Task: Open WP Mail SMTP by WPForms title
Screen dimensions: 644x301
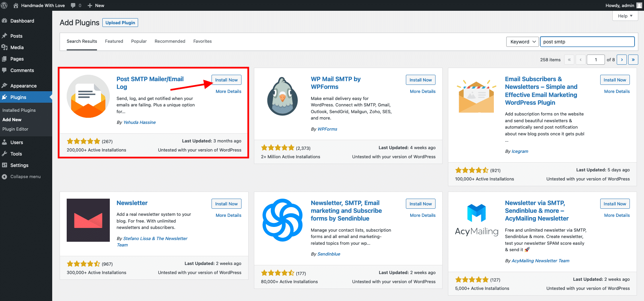Action: [x=336, y=83]
